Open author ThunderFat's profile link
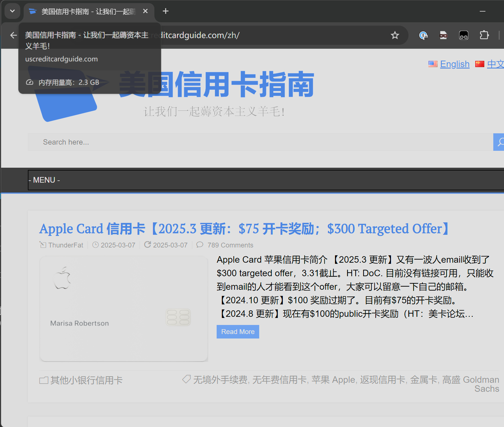The height and width of the screenshot is (427, 504). (66, 245)
